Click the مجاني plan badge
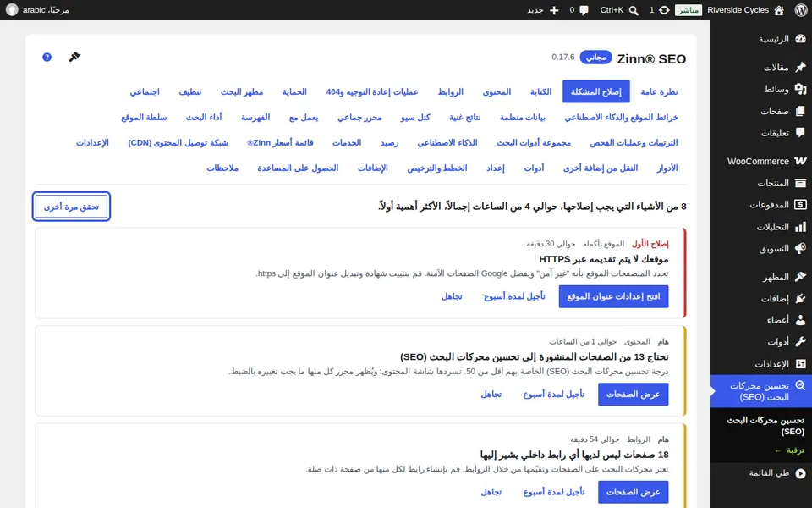 (x=596, y=58)
